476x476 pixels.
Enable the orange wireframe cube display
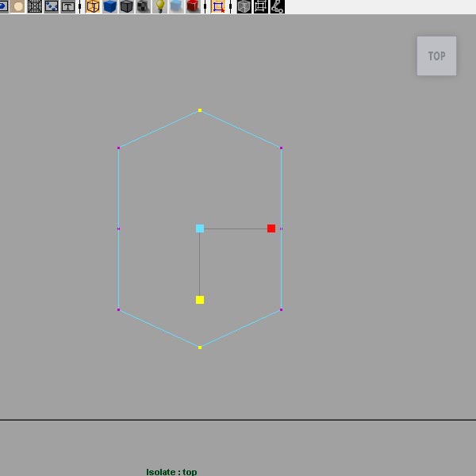(93, 6)
